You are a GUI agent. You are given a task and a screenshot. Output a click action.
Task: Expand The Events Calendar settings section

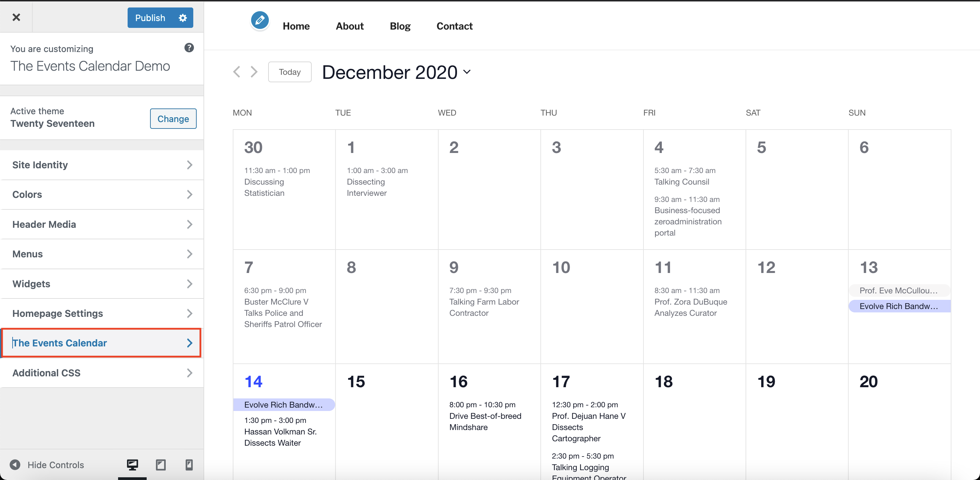click(x=102, y=343)
